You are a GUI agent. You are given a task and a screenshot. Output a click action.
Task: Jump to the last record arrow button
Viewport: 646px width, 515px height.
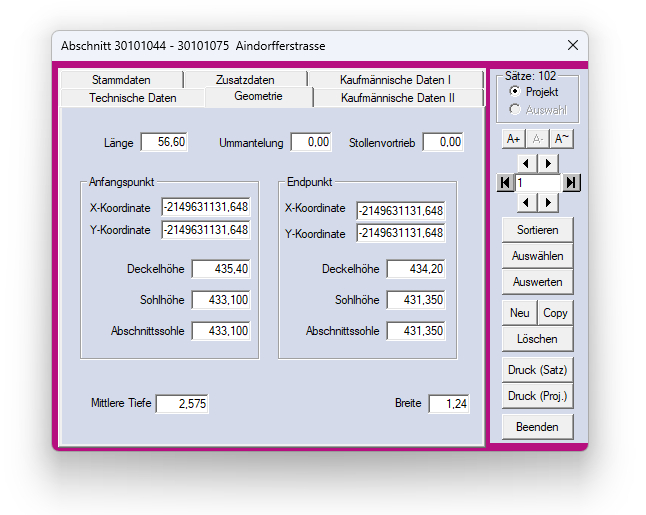571,183
